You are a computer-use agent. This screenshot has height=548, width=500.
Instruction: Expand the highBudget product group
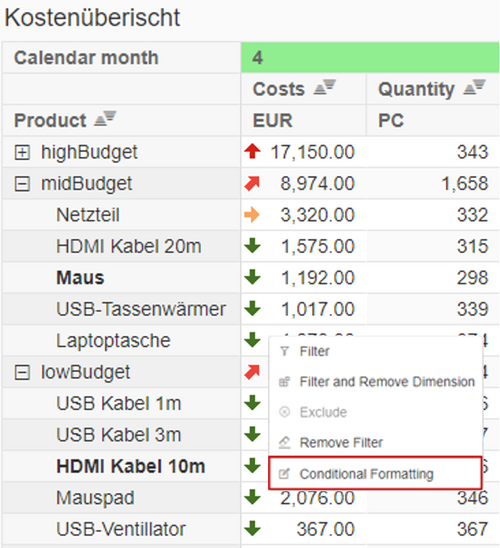point(22,152)
